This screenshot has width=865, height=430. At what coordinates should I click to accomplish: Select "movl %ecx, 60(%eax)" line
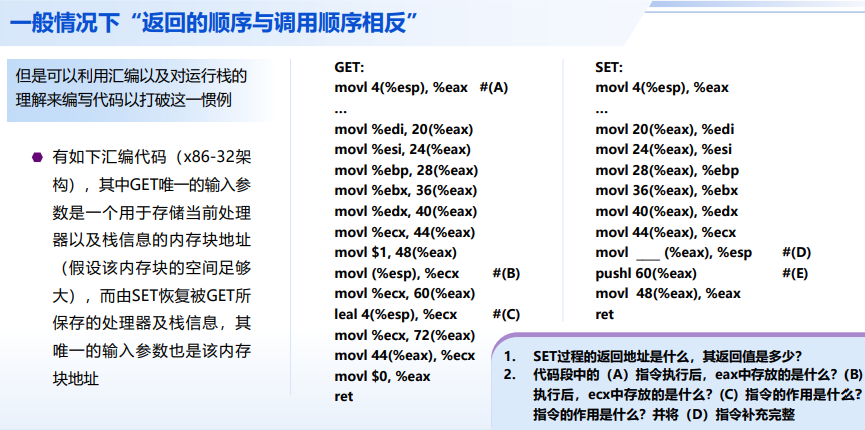[x=404, y=294]
